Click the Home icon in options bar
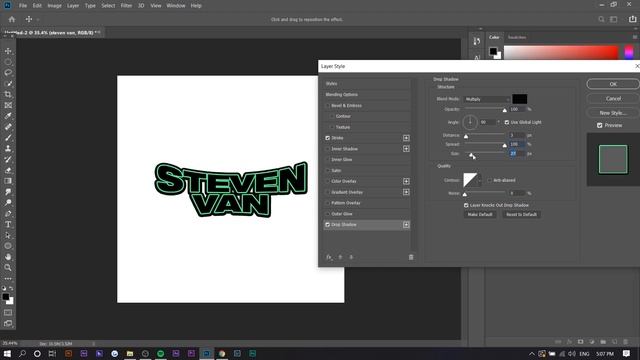The height and width of the screenshot is (360, 640). pyautogui.click(x=12, y=19)
